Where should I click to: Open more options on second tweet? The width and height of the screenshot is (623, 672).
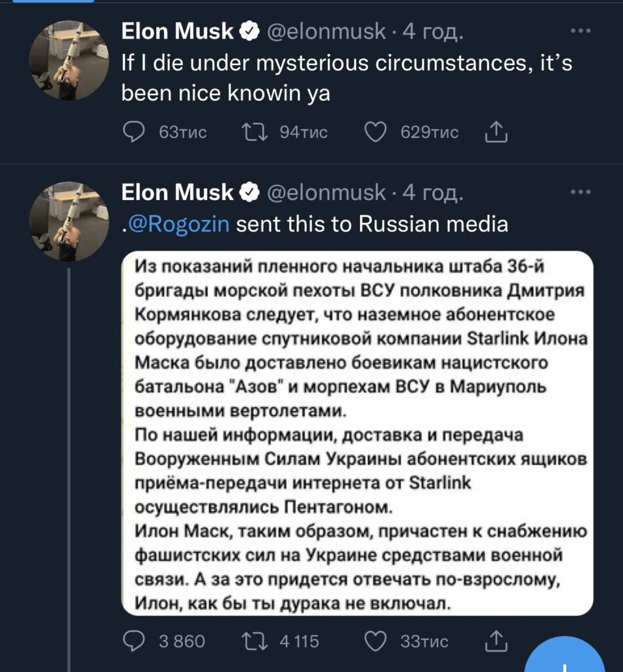tap(581, 192)
